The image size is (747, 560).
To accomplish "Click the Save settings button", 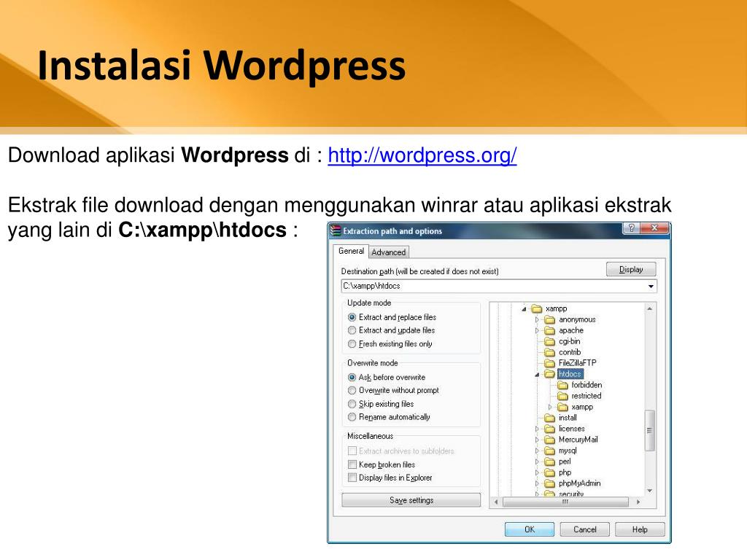I will coord(411,500).
